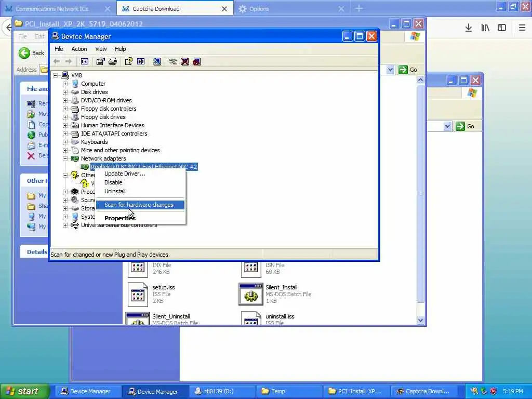The height and width of the screenshot is (399, 532).
Task: Select Scan for hardware changes menu entry
Action: pyautogui.click(x=140, y=205)
